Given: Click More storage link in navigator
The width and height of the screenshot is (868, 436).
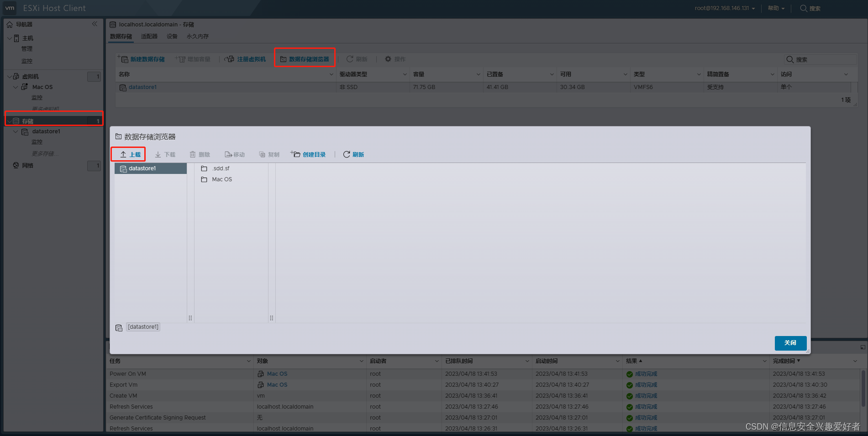Looking at the screenshot, I should (x=45, y=153).
